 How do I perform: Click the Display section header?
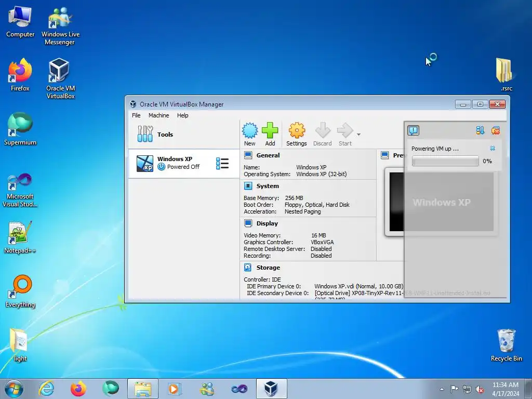(267, 223)
